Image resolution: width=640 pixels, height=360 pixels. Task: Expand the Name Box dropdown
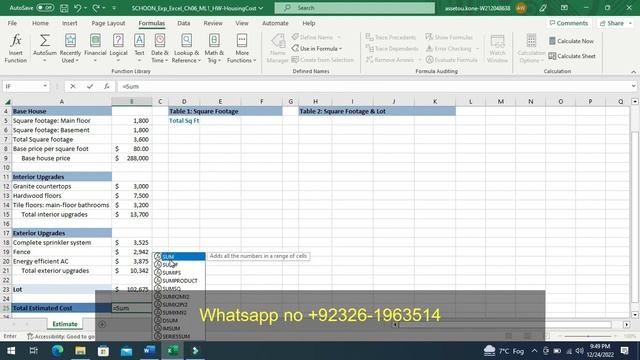tap(45, 86)
